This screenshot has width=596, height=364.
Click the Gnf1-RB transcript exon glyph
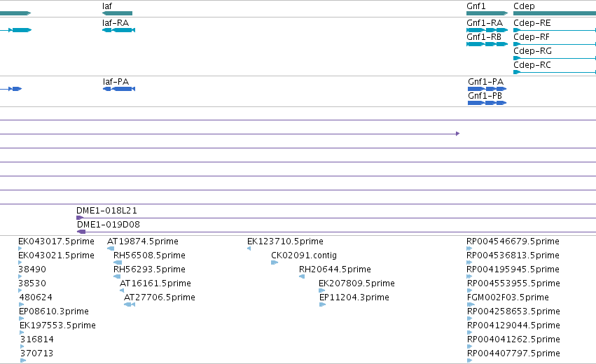[x=487, y=44]
